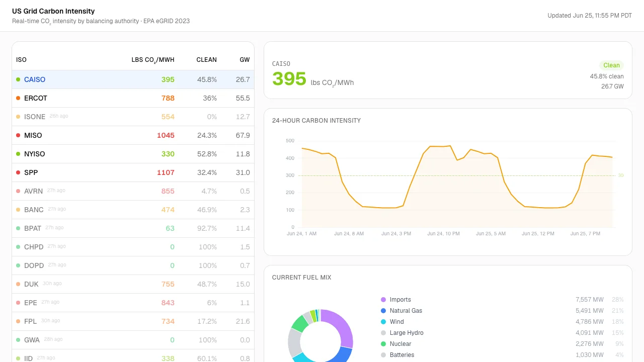Click the 395 intensity value in CAISO card

coord(289,79)
